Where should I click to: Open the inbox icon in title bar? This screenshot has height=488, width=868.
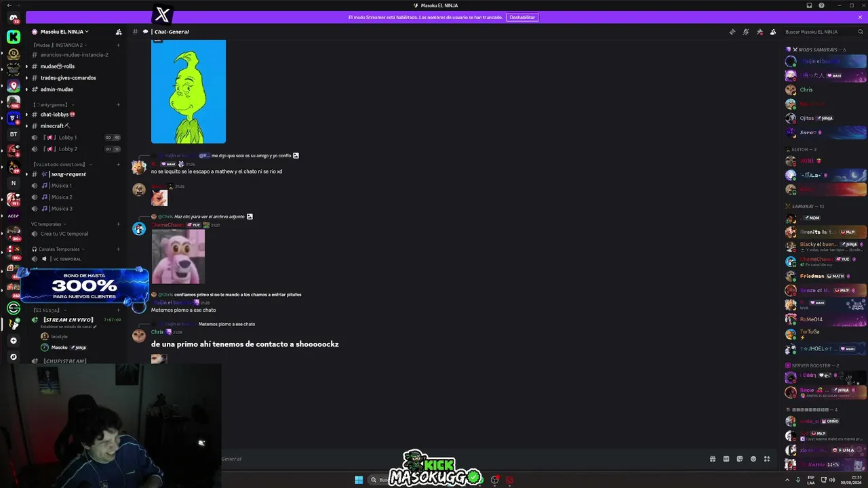coord(809,5)
